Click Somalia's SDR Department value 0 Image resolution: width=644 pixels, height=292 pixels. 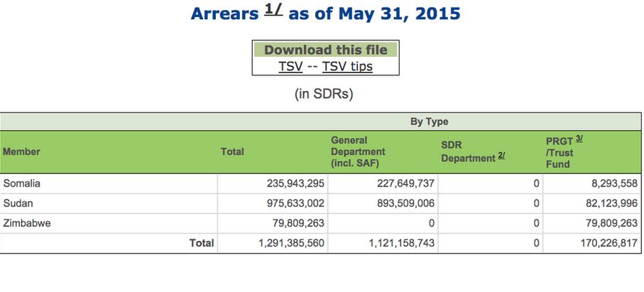point(536,183)
